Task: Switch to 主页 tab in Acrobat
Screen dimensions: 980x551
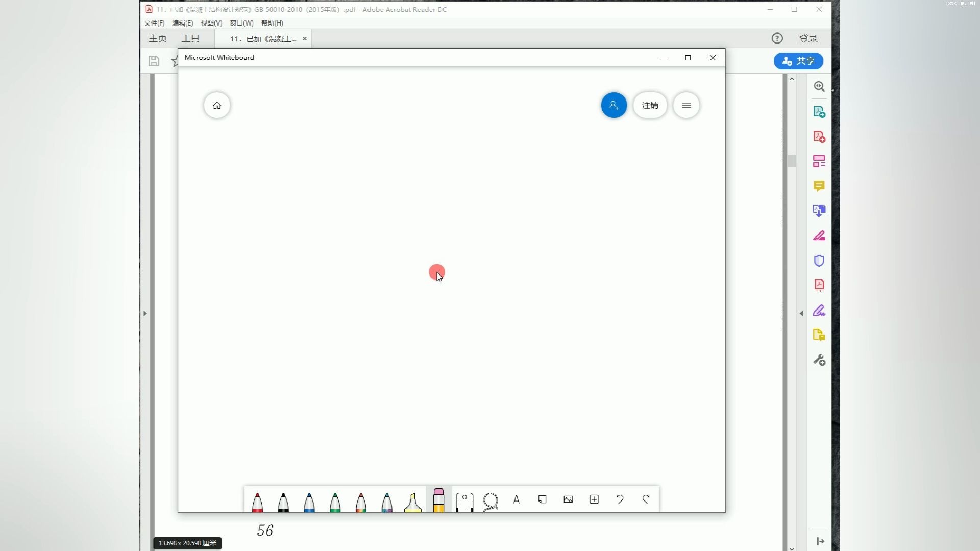Action: (158, 39)
